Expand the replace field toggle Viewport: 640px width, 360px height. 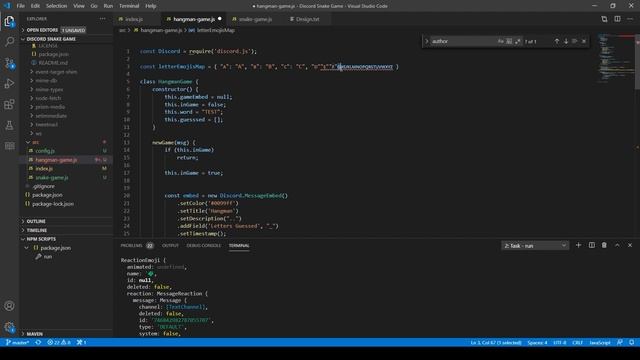pos(427,41)
